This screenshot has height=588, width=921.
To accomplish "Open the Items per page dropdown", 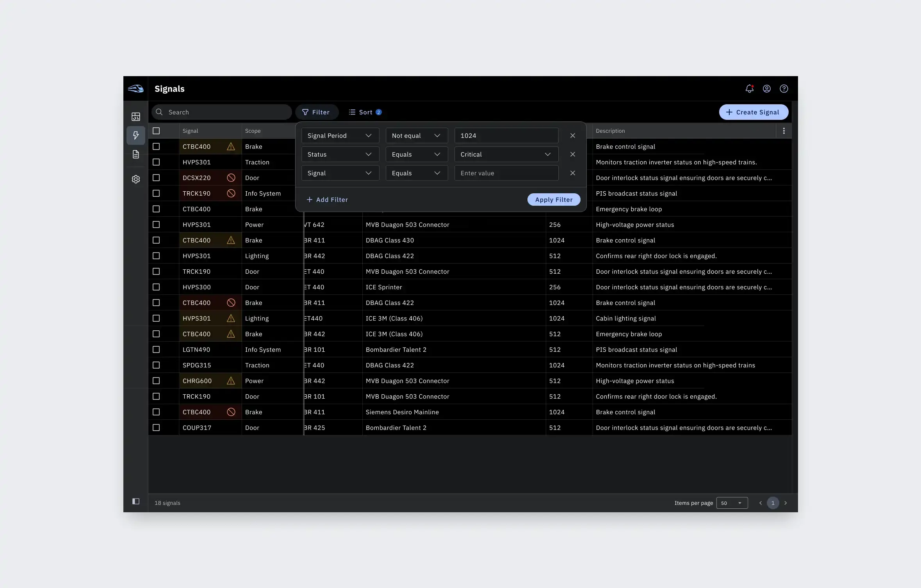I will [732, 503].
